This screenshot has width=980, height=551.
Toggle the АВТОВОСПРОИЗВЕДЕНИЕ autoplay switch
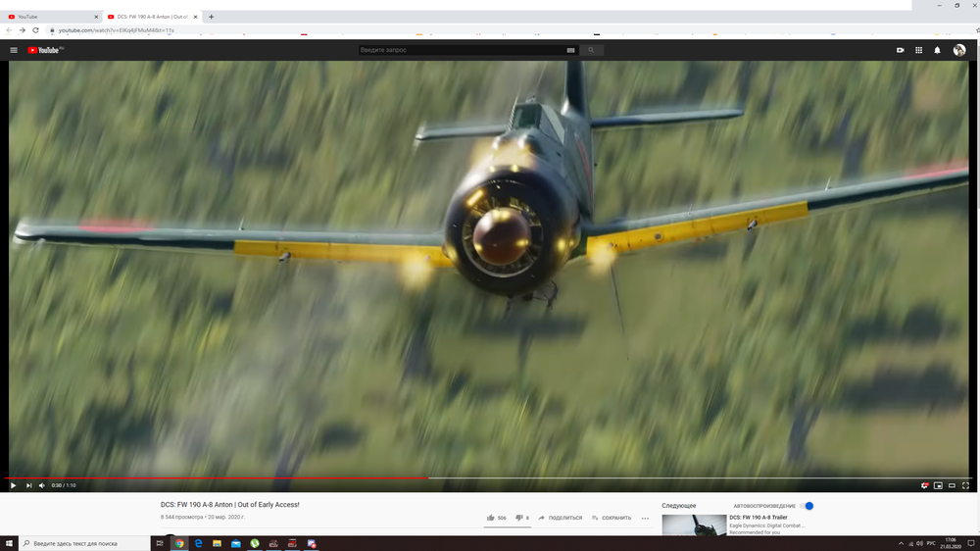pos(808,506)
